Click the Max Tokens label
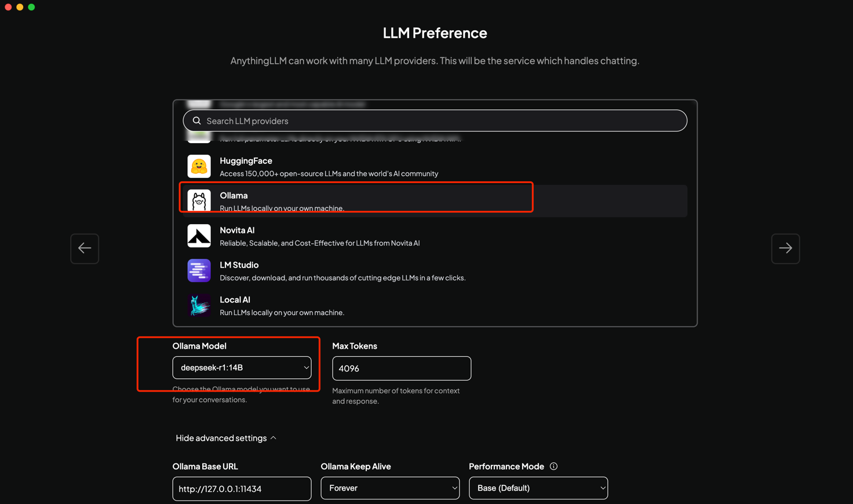 (355, 346)
